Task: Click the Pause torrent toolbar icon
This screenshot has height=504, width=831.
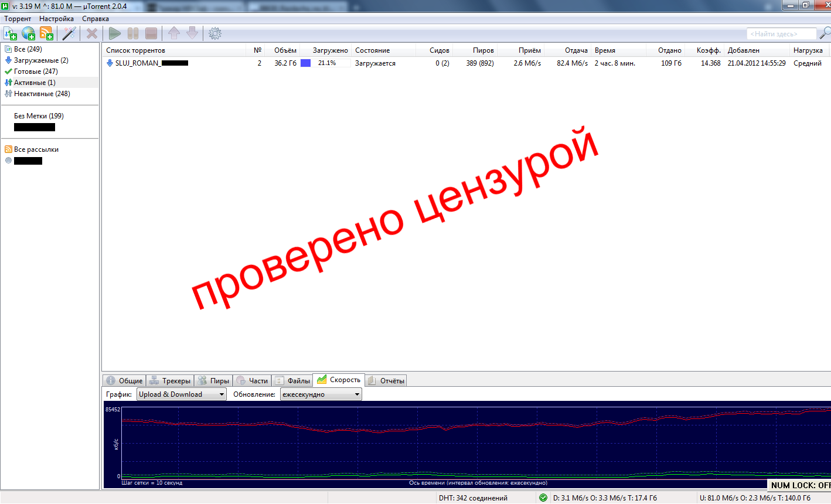Action: [x=133, y=33]
